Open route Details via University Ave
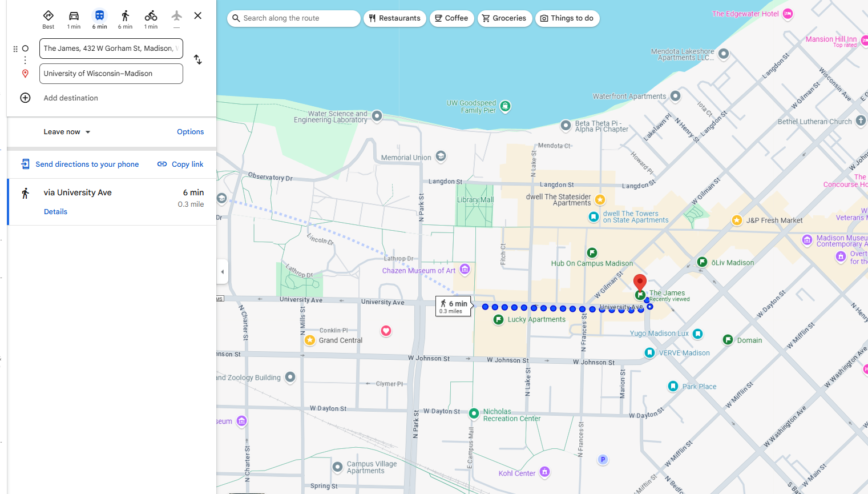The width and height of the screenshot is (868, 494). point(55,212)
